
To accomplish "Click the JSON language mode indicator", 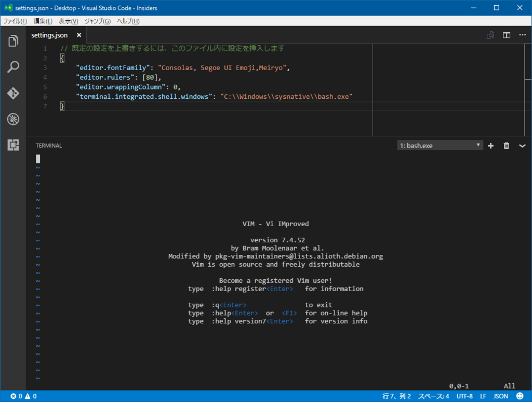I will (501, 396).
